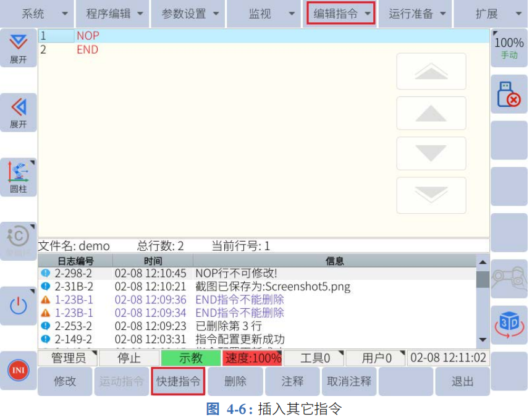Select the cylindrical coordinate robot icon
532x417 pixels.
18,177
